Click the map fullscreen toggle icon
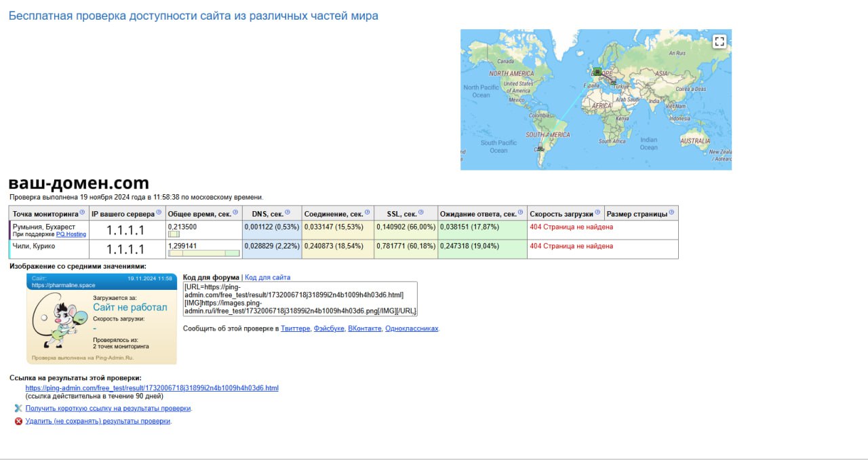868x467 pixels. point(719,41)
